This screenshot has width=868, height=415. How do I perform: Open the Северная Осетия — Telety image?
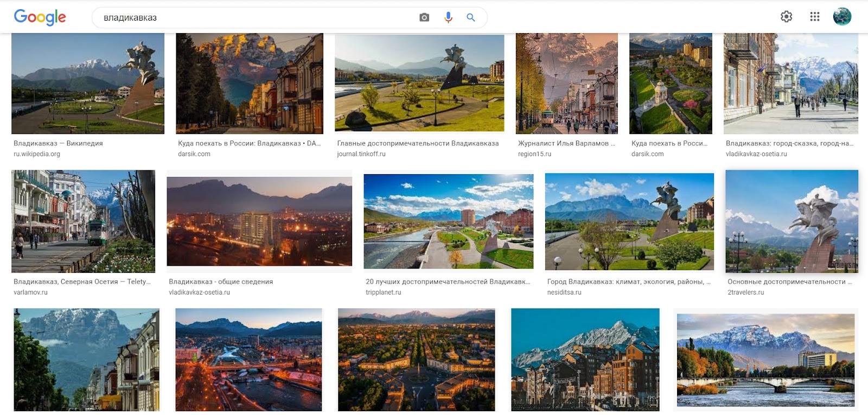click(83, 221)
